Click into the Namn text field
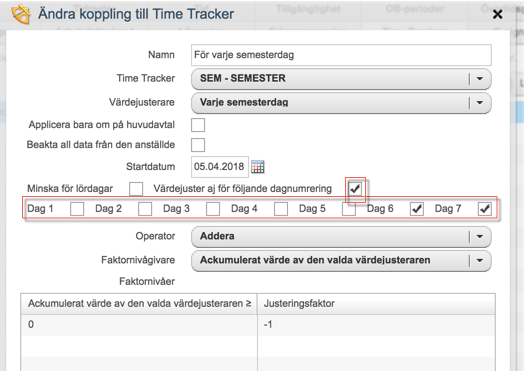 [341, 55]
